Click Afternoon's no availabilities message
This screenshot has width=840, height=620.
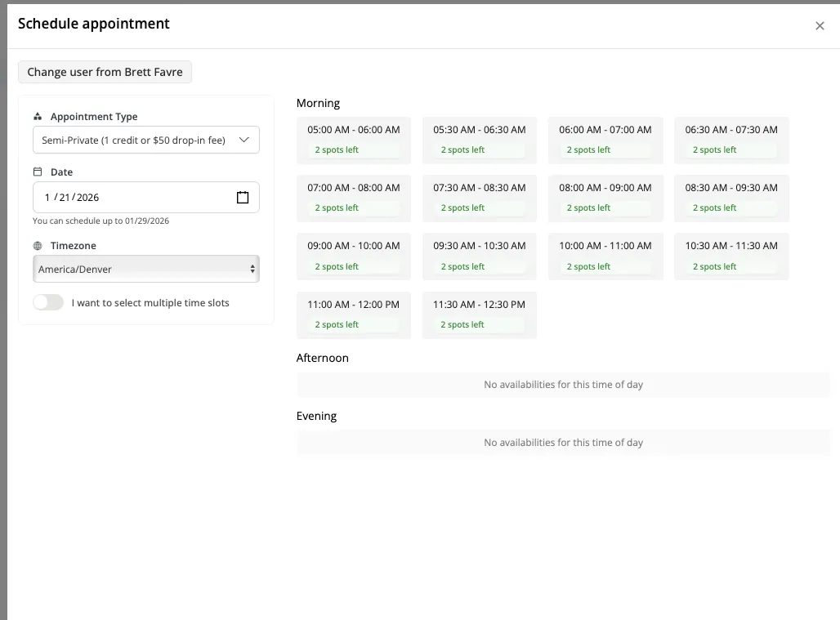pos(563,385)
